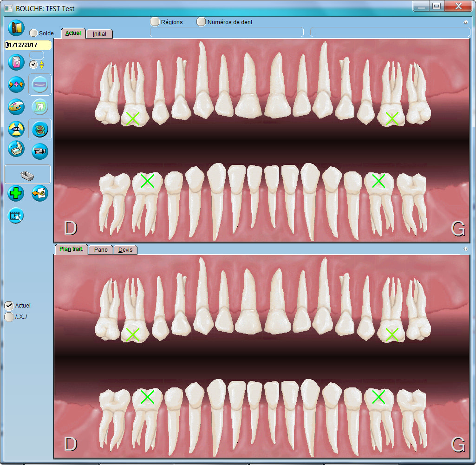476x465 pixels.
Task: Click the yellow up/down stepper arrows
Action: 42,65
